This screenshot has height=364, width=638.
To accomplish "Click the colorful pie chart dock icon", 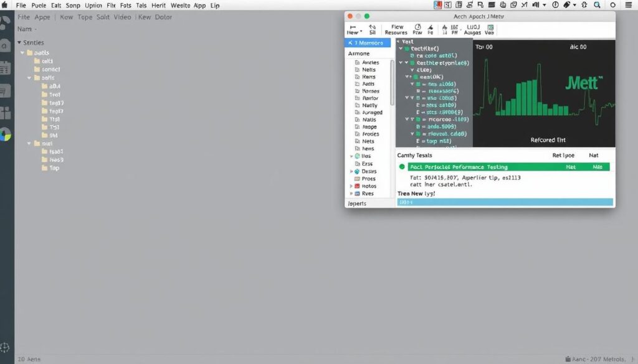I will [6, 135].
